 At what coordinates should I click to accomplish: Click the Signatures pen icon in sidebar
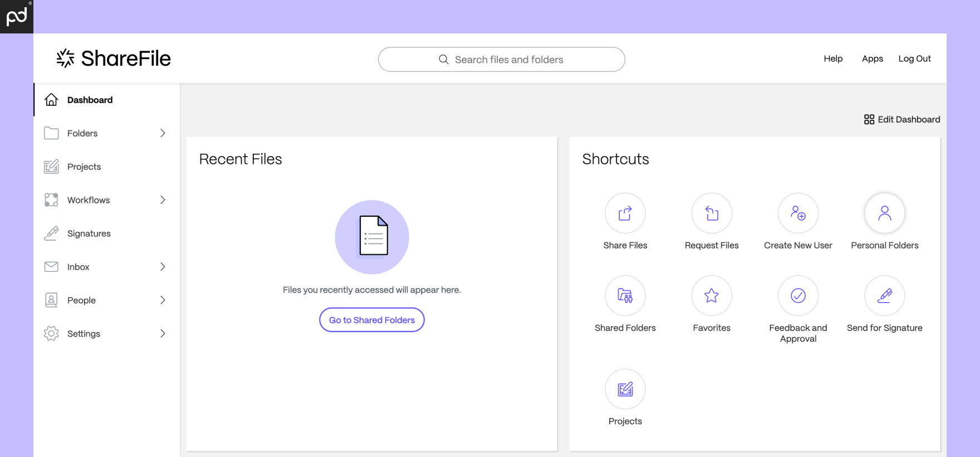click(x=51, y=233)
